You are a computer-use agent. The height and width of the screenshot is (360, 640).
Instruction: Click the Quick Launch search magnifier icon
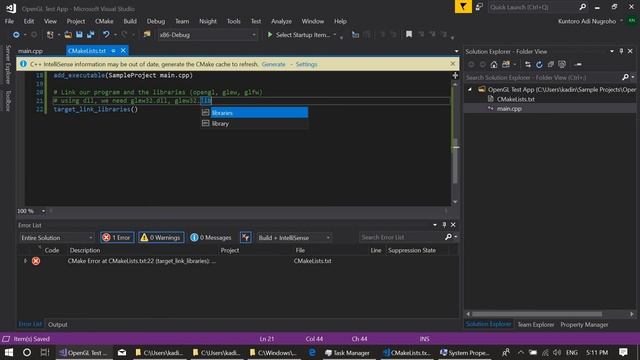coord(582,7)
